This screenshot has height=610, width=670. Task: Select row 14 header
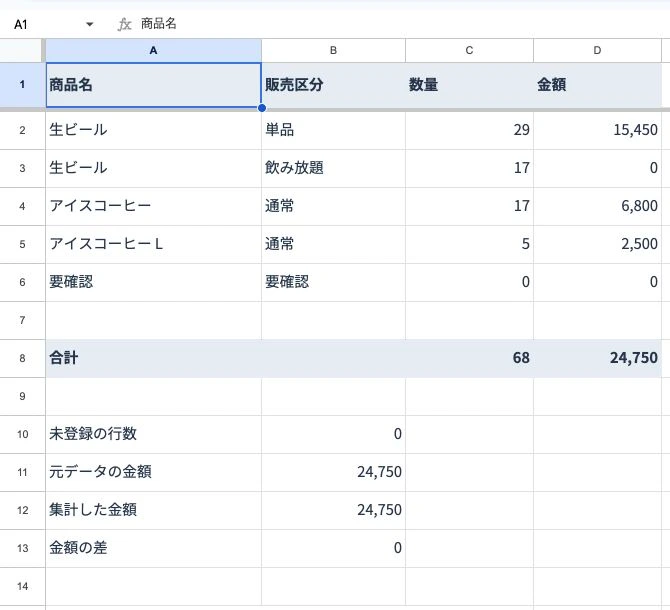[x=22, y=587]
